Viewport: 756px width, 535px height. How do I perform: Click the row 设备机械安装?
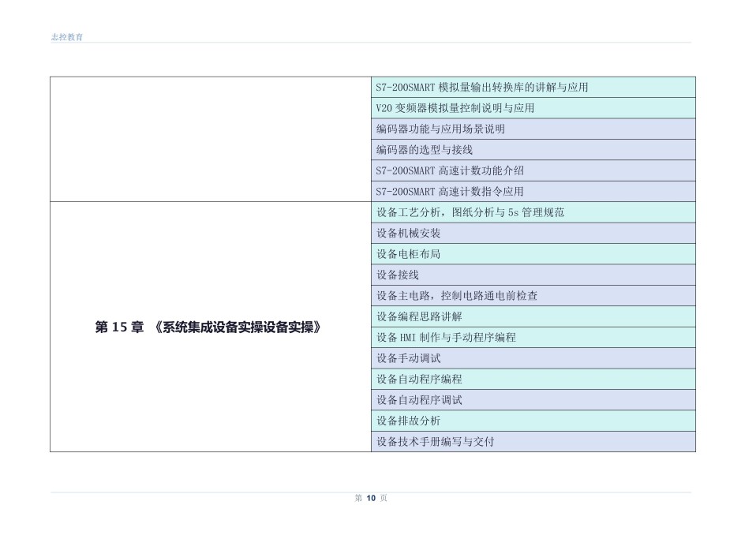[533, 234]
